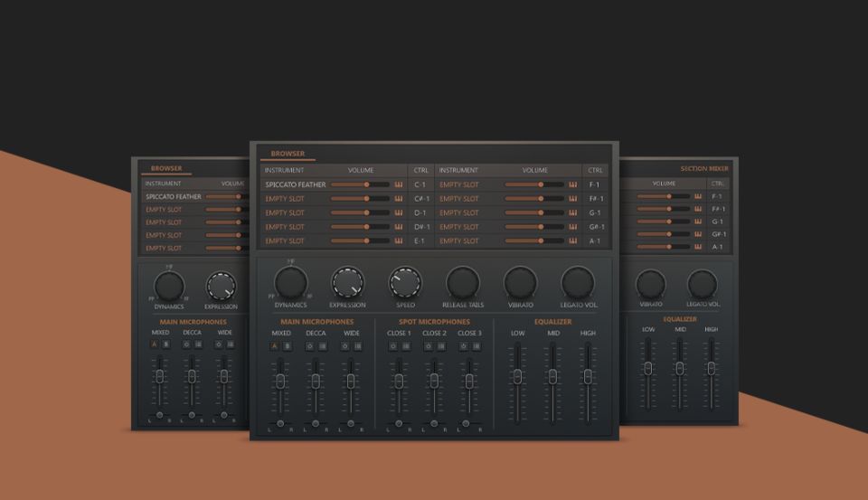The width and height of the screenshot is (868, 500).
Task: Click keyboard icon on center Spiccato Feather row
Action: pyautogui.click(x=399, y=184)
